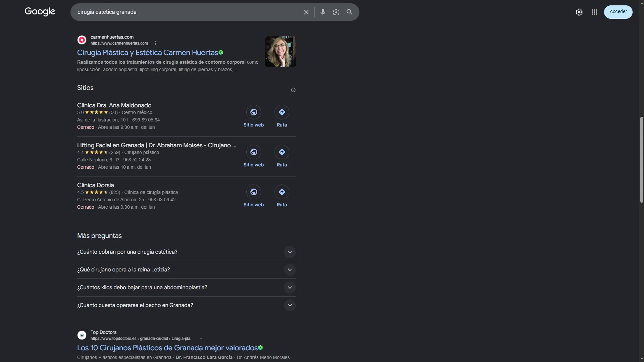Open quick settings gear icon
Screen dimensions: 644x362
click(x=579, y=12)
